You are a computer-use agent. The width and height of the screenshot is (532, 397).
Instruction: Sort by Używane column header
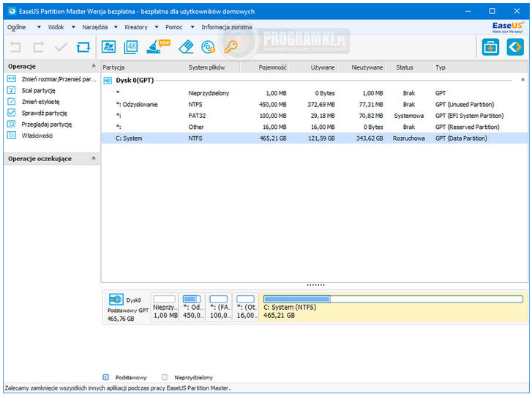pos(313,67)
